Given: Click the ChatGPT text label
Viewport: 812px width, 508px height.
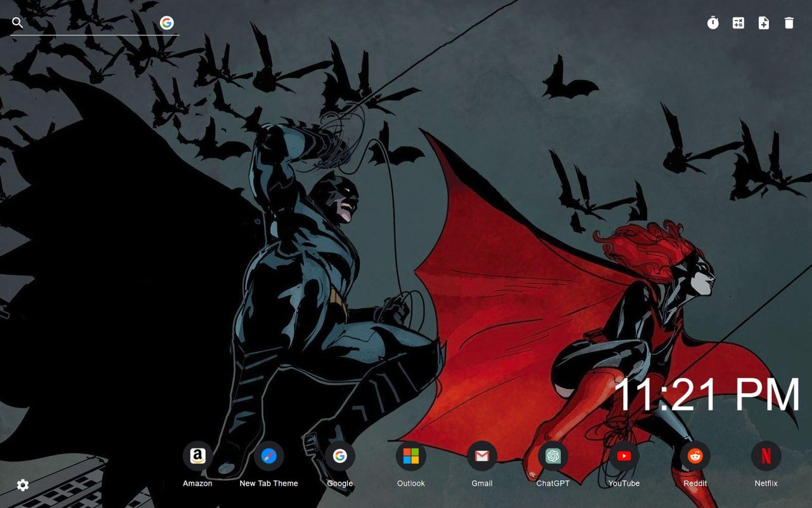Looking at the screenshot, I should click(553, 483).
